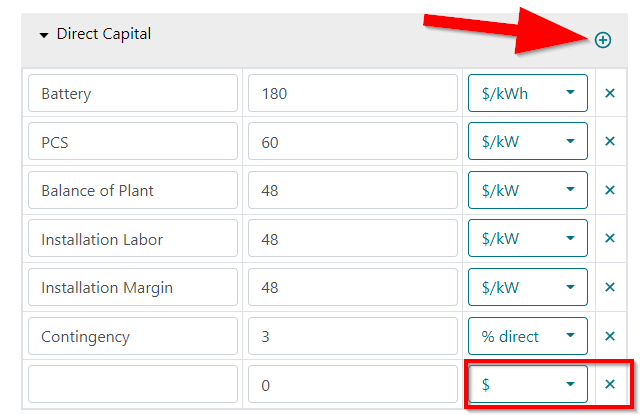Open the Contingency % direct dropdown
Image resolution: width=640 pixels, height=415 pixels.
(528, 336)
